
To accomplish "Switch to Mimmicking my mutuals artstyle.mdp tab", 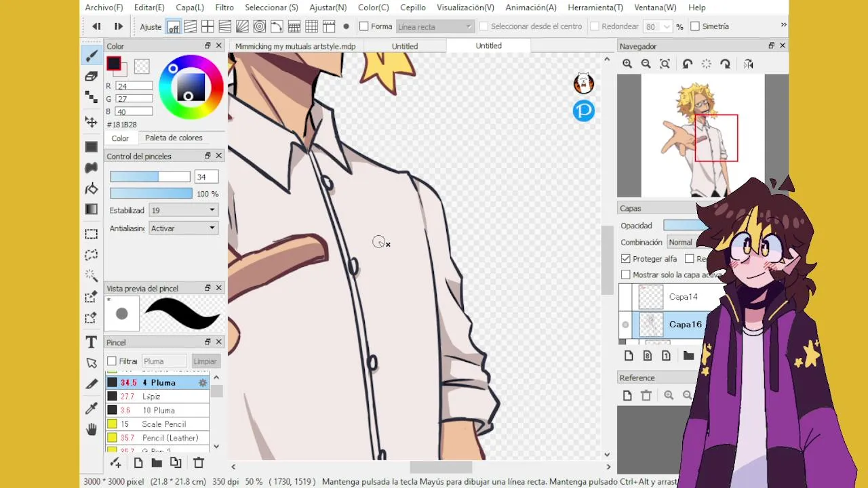I will [x=296, y=46].
